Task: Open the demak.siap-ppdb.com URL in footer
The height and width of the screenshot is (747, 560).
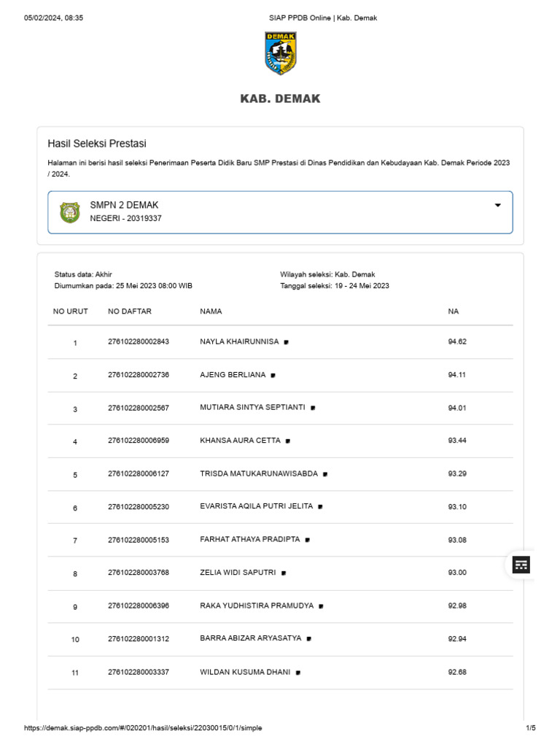Action: click(143, 728)
